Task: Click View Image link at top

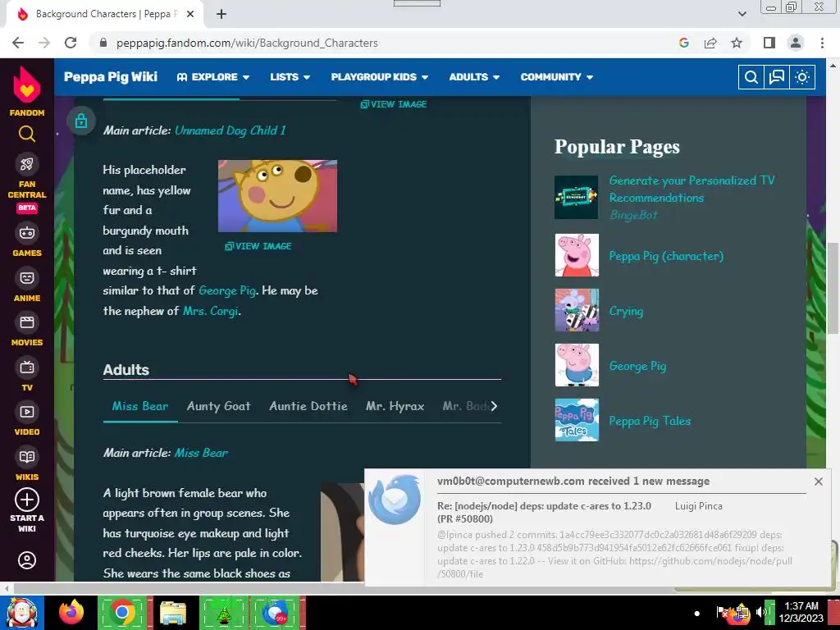Action: (394, 104)
